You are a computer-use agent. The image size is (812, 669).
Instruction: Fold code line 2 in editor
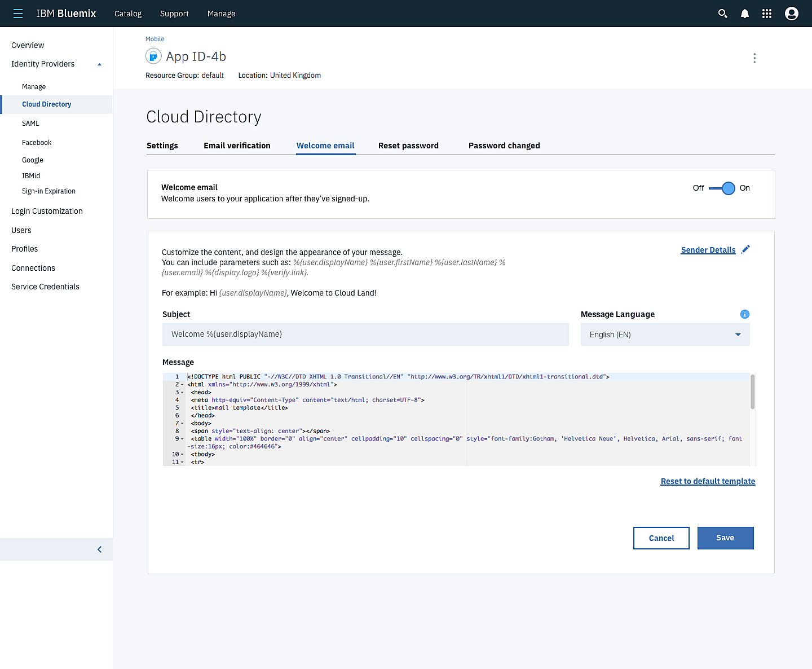click(182, 385)
